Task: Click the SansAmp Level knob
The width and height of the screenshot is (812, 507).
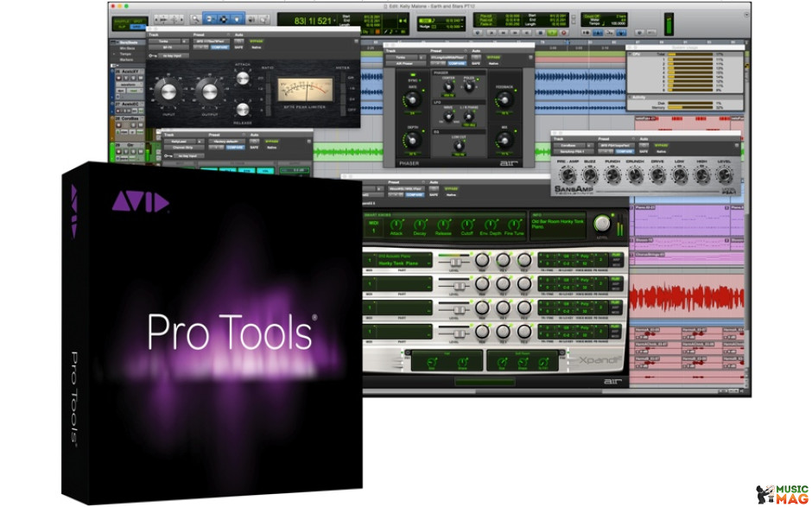Action: (725, 175)
